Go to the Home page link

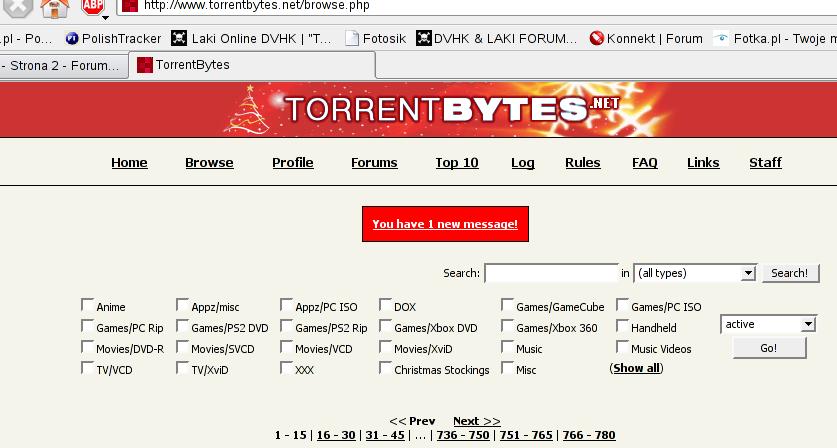129,162
